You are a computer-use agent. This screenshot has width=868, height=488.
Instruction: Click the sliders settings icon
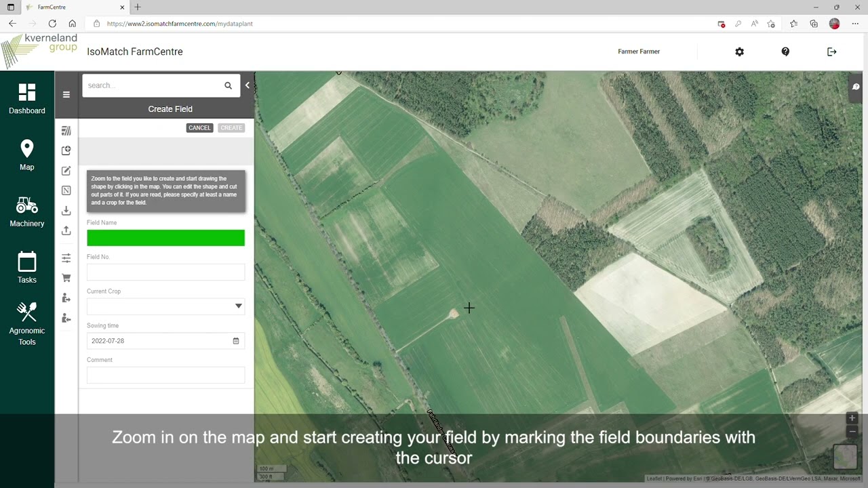tap(66, 258)
